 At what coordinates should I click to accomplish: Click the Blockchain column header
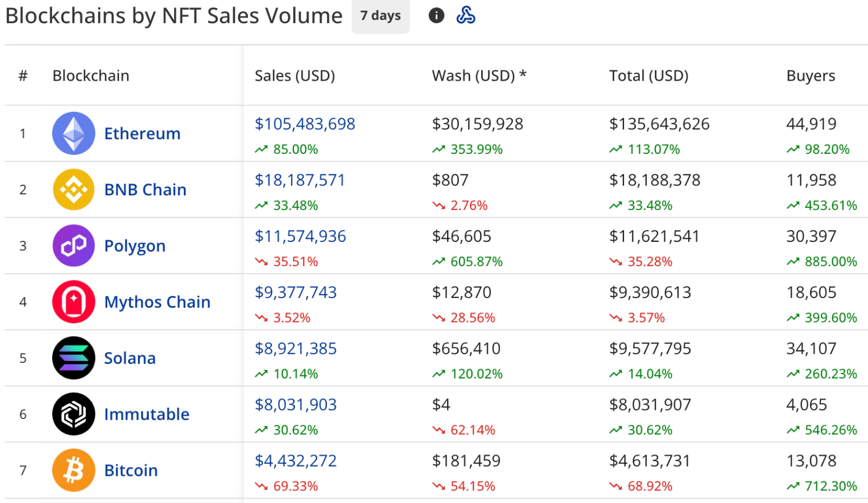pos(91,76)
